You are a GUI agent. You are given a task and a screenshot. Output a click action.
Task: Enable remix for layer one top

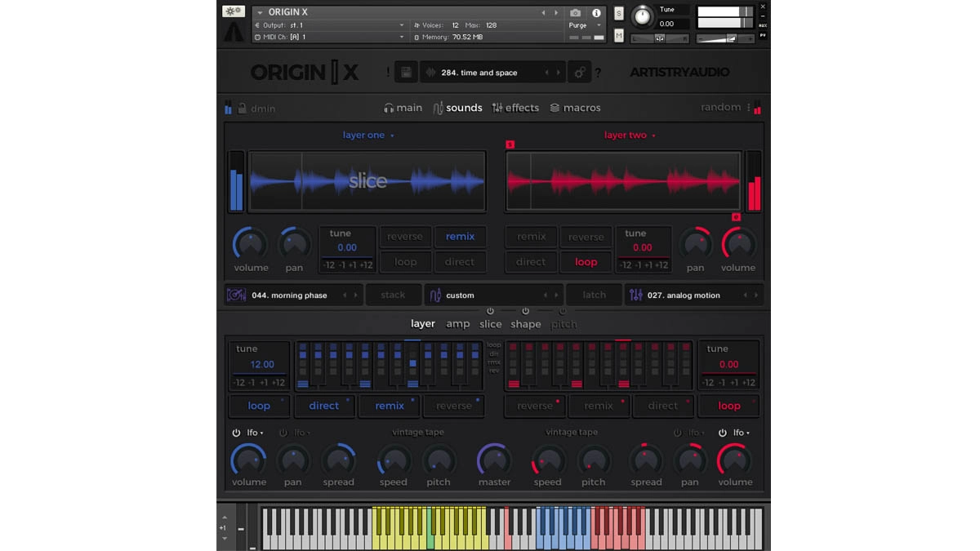pyautogui.click(x=460, y=237)
